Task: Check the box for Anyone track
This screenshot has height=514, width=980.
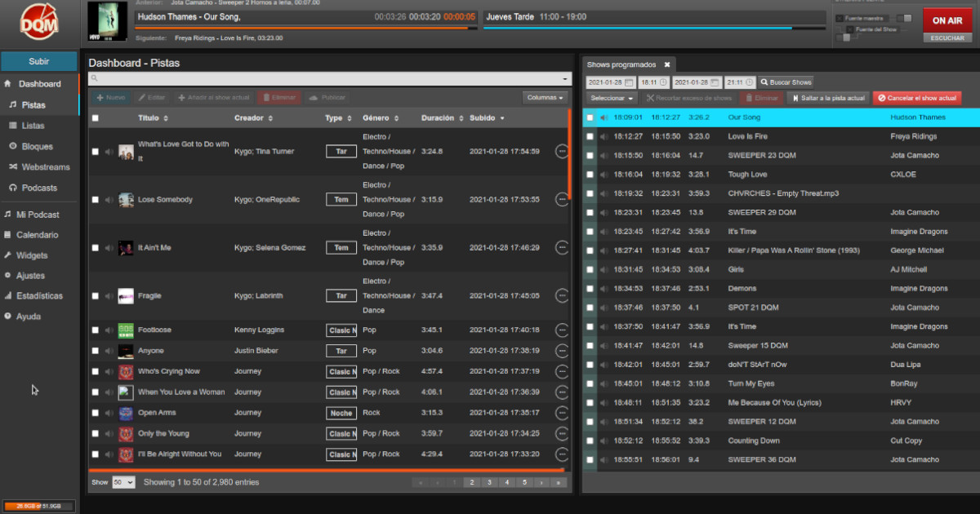Action: point(96,351)
